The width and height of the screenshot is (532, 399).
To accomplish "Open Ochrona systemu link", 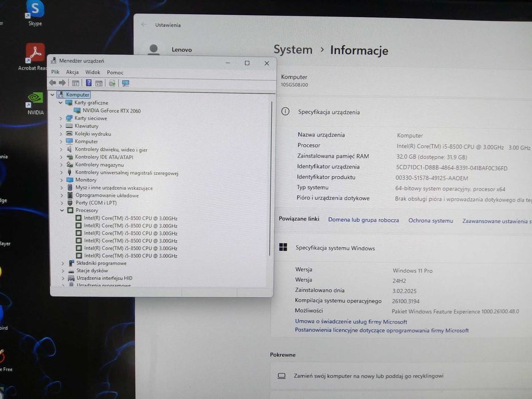I will point(431,221).
